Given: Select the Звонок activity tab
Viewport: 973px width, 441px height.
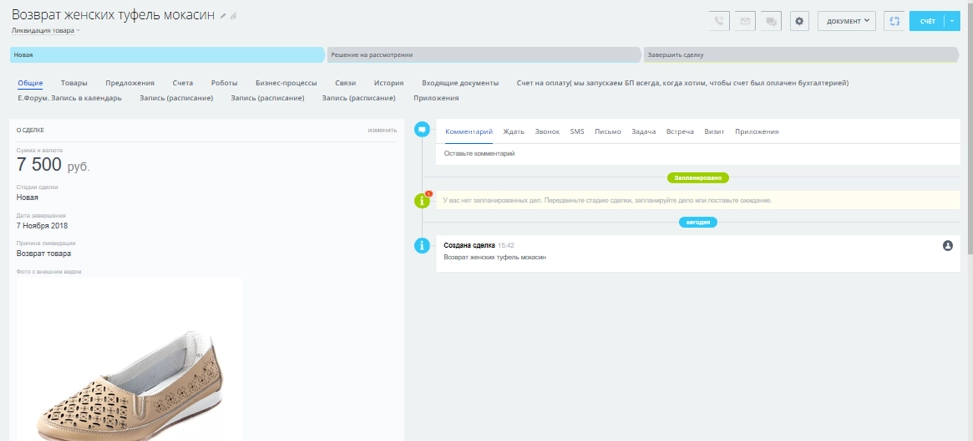Looking at the screenshot, I should point(547,132).
